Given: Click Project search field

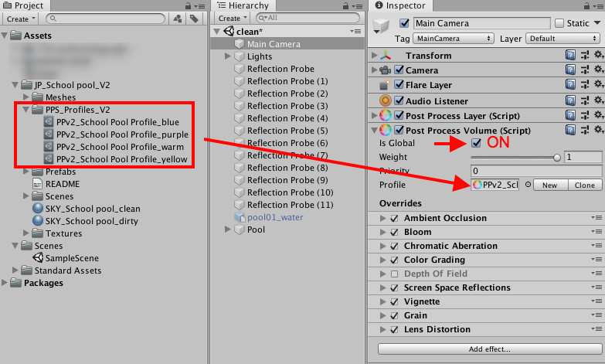Looking at the screenshot, I should (106, 18).
